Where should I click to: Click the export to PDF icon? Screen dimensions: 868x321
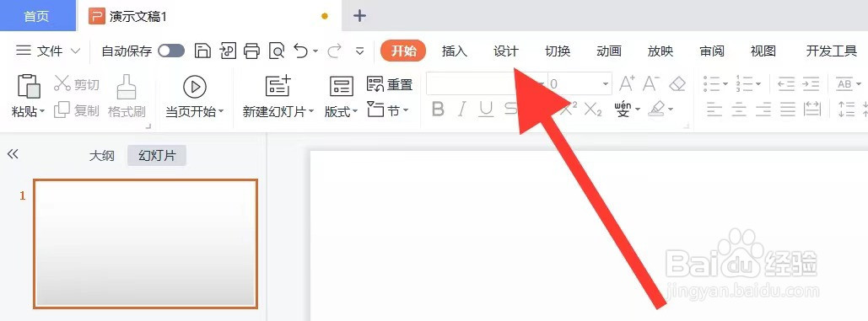click(x=228, y=51)
